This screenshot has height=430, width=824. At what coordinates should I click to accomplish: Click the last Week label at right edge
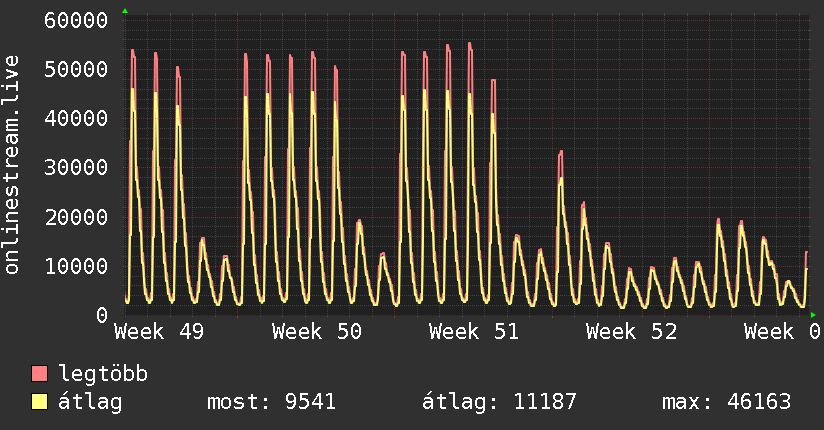[x=783, y=332]
